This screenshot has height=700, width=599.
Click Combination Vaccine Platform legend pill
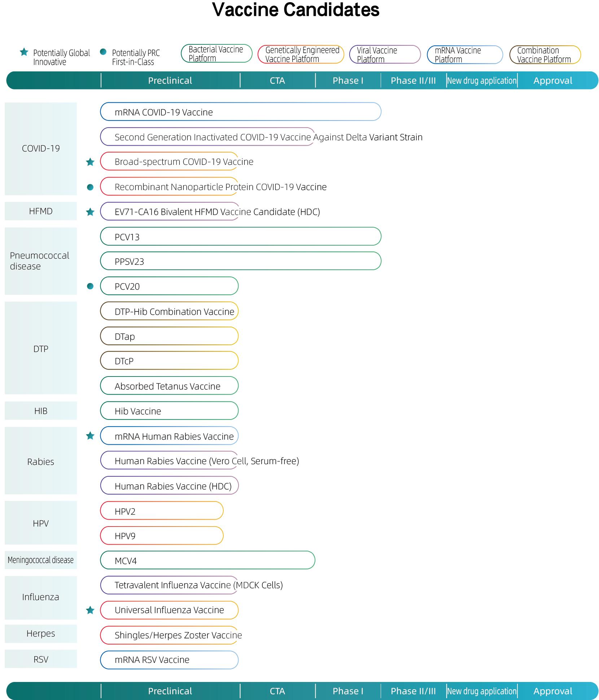(545, 55)
